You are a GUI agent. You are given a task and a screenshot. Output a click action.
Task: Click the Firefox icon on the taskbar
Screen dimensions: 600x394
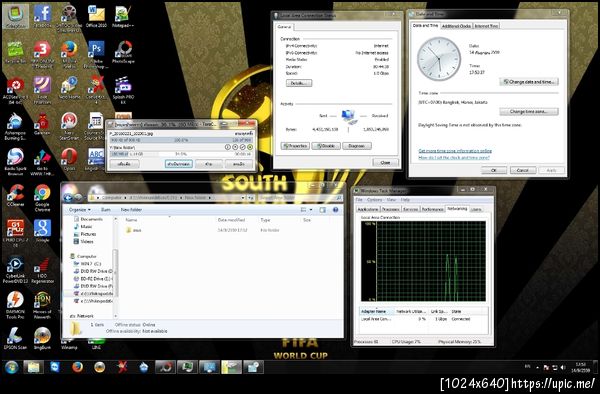click(x=77, y=367)
